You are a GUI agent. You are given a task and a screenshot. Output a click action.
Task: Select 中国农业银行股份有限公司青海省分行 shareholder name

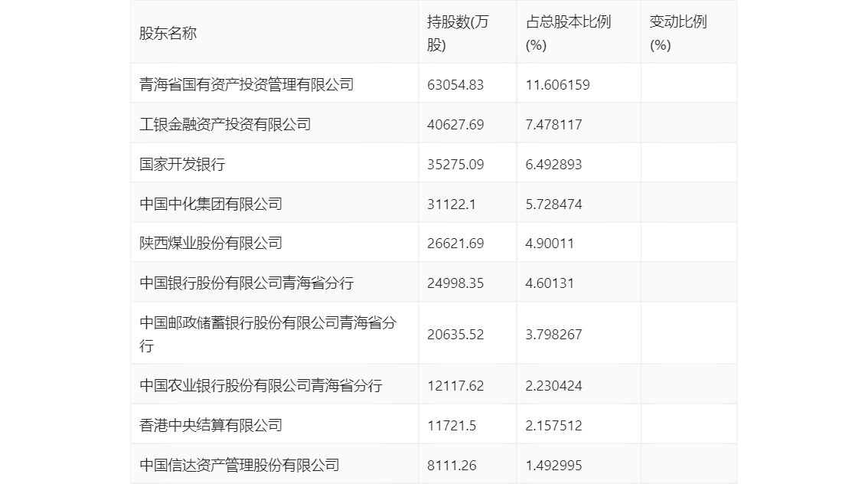tap(261, 385)
